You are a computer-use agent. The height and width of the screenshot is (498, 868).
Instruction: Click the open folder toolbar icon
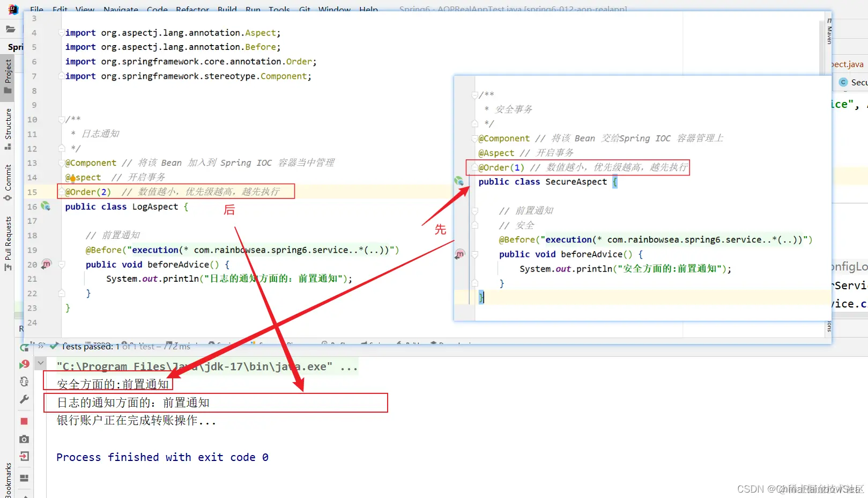pyautogui.click(x=10, y=30)
